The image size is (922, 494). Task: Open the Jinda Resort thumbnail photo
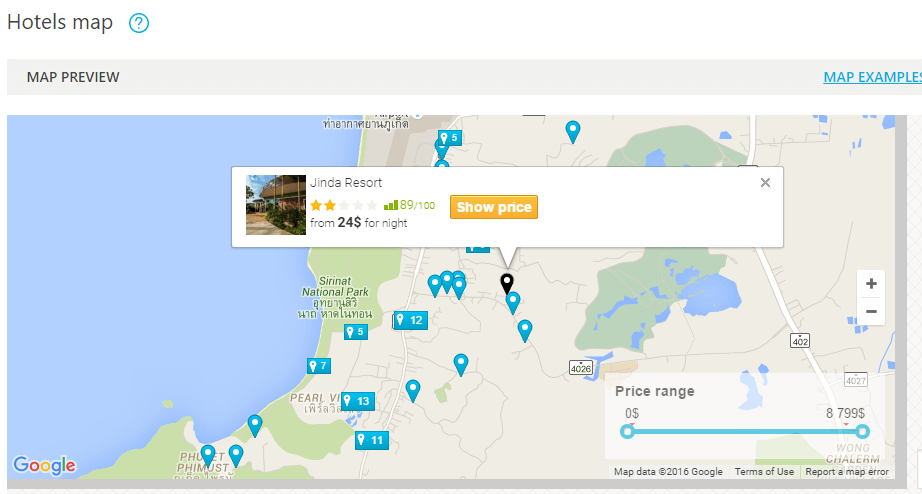(x=276, y=205)
